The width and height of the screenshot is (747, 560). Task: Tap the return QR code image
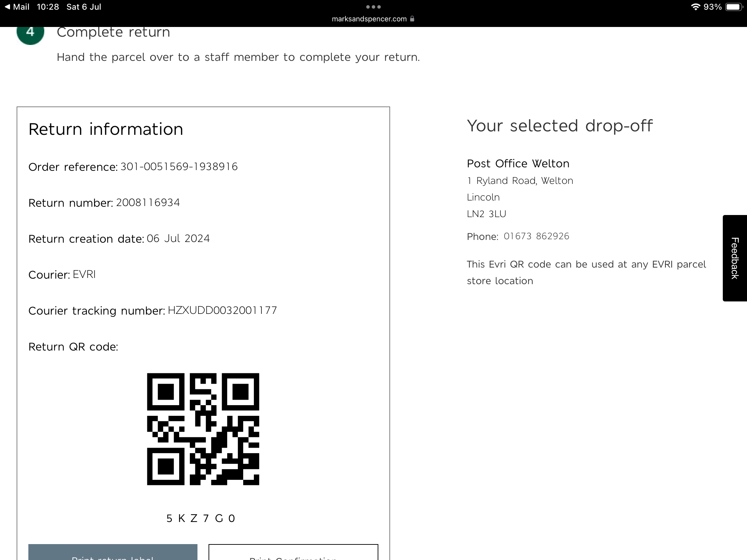tap(203, 429)
